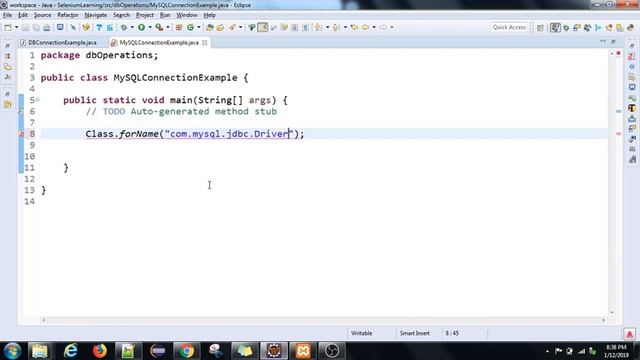Viewport: 640px width, 360px height.
Task: Click the Back navigation arrow icon
Action: pos(365,27)
